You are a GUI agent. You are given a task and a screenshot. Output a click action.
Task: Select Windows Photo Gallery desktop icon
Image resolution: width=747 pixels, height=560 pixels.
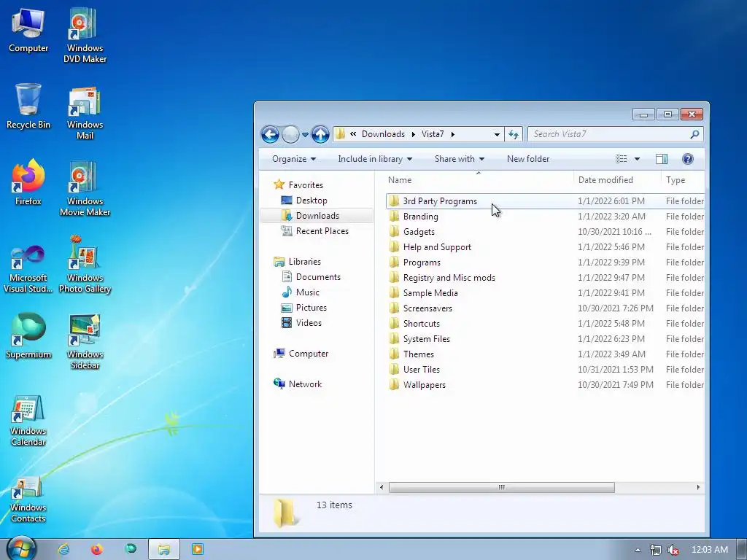pyautogui.click(x=85, y=265)
